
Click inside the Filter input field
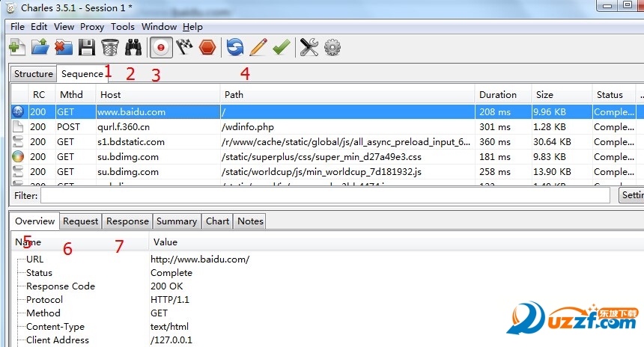click(325, 196)
